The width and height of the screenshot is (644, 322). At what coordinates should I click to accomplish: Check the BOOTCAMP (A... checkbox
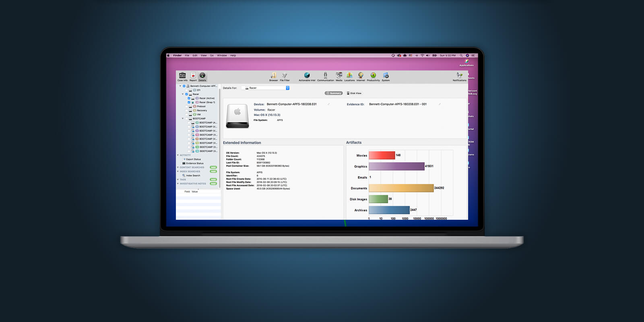click(x=189, y=122)
